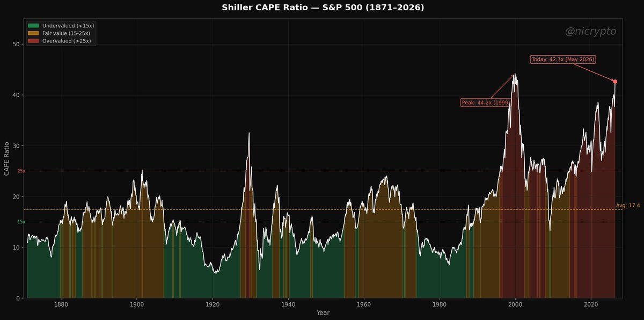
Task: Click the y-axis tick label 50
Action: (x=16, y=44)
